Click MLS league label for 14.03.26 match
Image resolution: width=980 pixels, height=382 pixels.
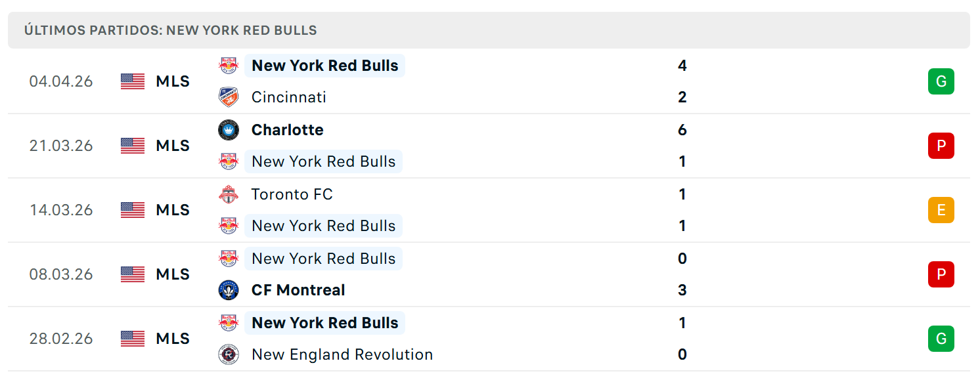[x=173, y=210]
